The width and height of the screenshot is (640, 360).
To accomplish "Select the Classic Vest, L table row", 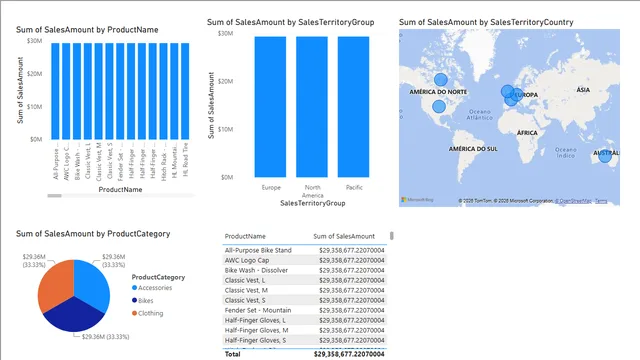I will [304, 280].
